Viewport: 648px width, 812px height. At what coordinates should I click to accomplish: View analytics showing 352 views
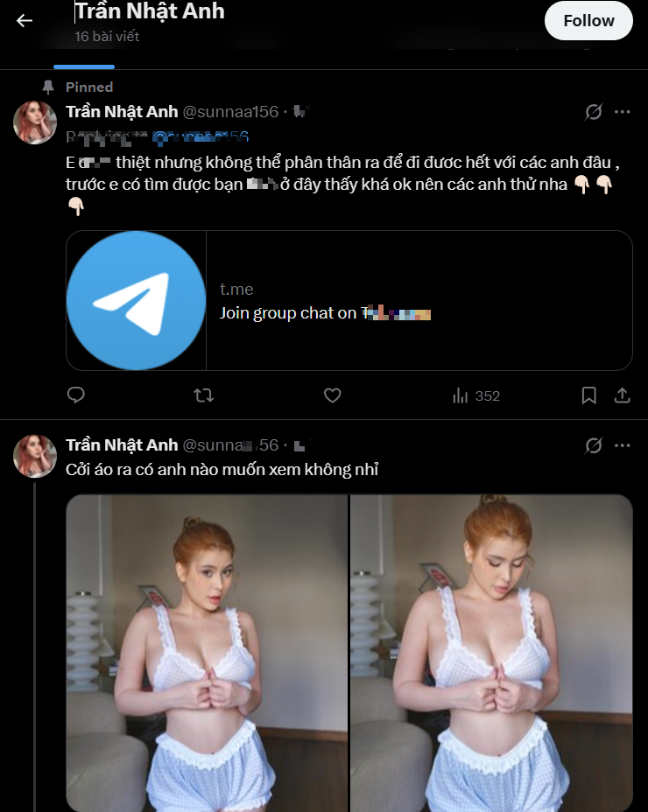click(475, 395)
